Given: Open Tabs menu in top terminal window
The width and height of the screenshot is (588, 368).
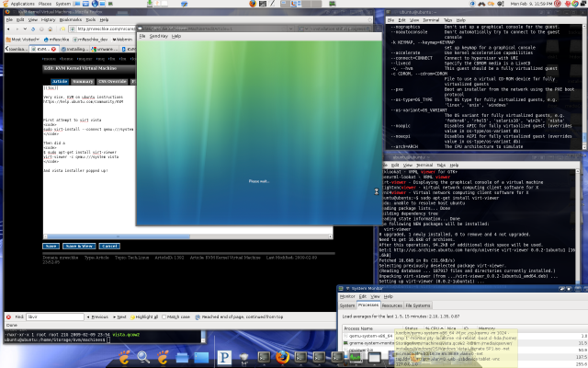Looking at the screenshot, I should click(447, 20).
